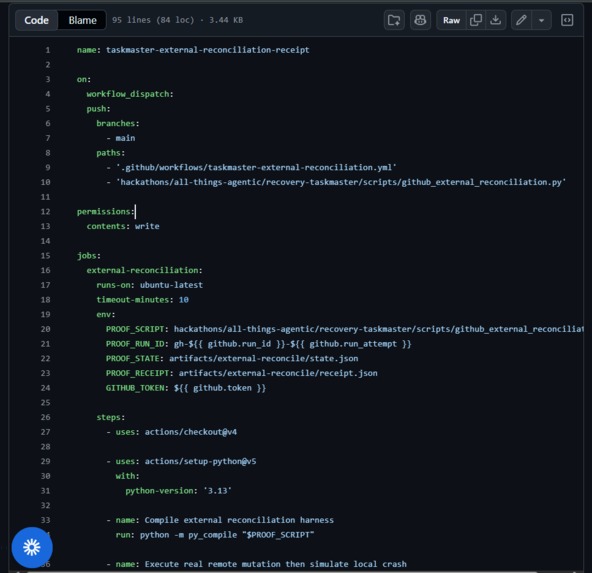Screen dimensions: 592x573
Task: Select line number 1
Action: pyautogui.click(x=48, y=50)
